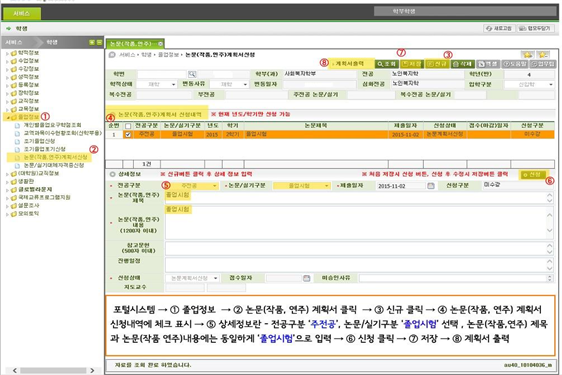Close the 논문(작품,연주) tab with its X icon
This screenshot has height=375, width=562.
pyautogui.click(x=160, y=44)
